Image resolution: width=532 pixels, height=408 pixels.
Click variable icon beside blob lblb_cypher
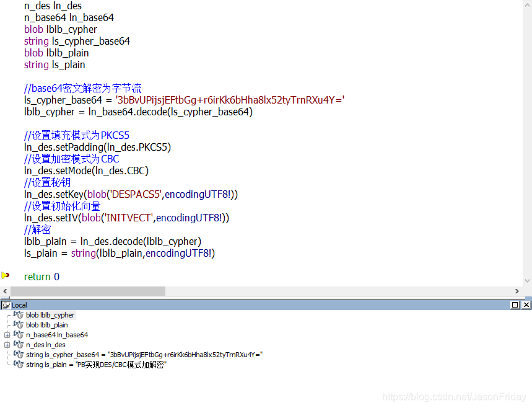point(19,315)
